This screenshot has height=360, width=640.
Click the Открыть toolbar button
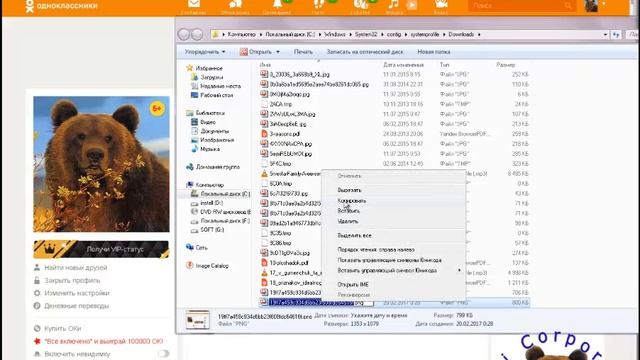256,52
